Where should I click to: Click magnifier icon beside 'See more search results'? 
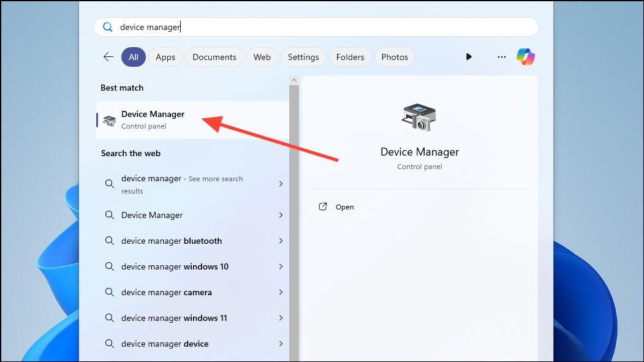109,184
